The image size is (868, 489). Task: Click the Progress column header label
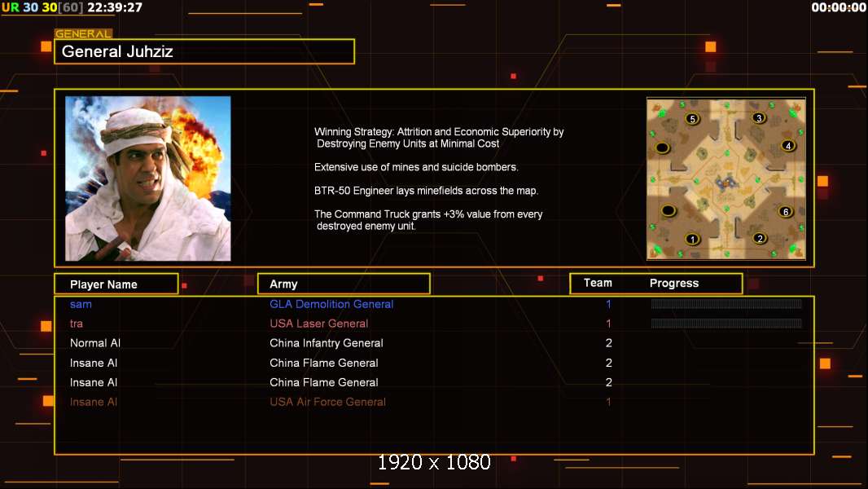[673, 284]
